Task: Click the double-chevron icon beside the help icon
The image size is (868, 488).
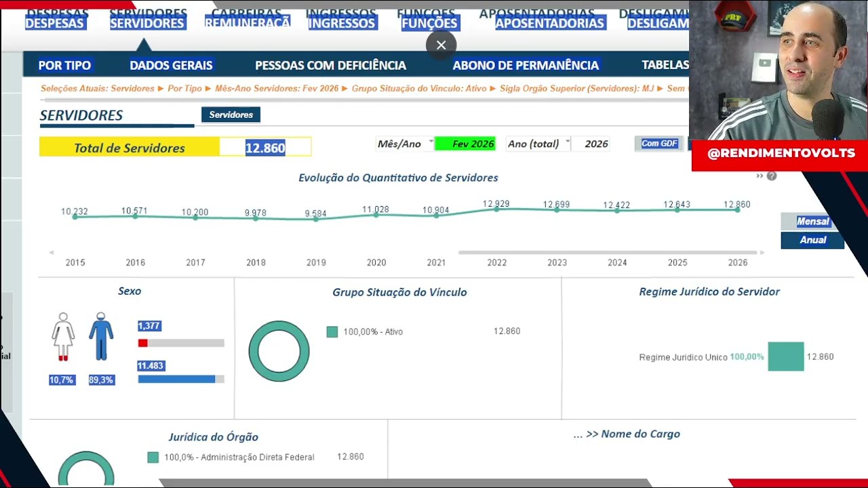Action: click(759, 176)
